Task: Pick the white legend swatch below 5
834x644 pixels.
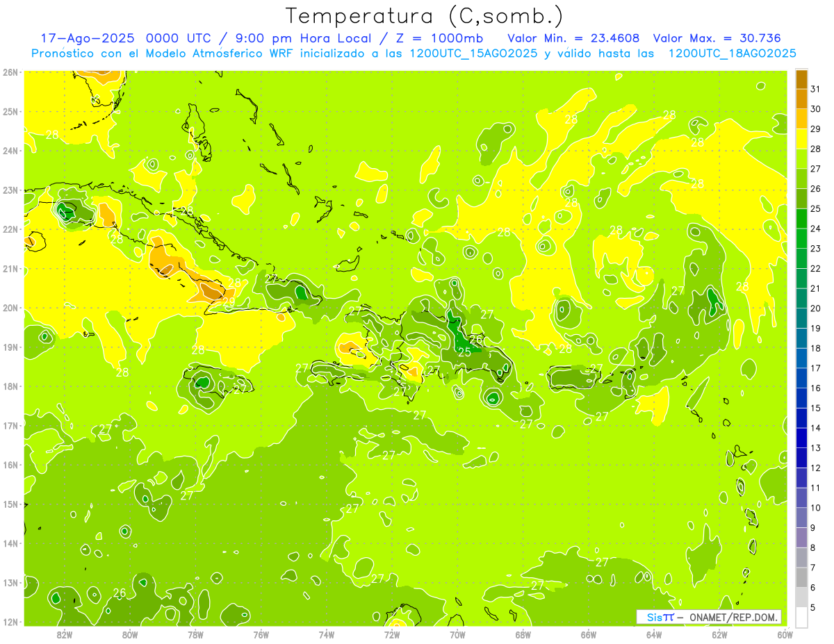Action: [801, 617]
